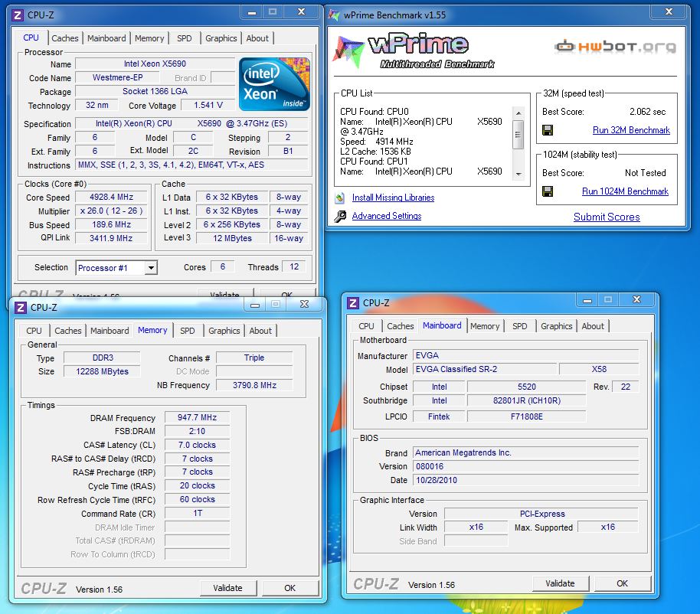Click the Run 1024M Benchmark link

click(x=625, y=191)
